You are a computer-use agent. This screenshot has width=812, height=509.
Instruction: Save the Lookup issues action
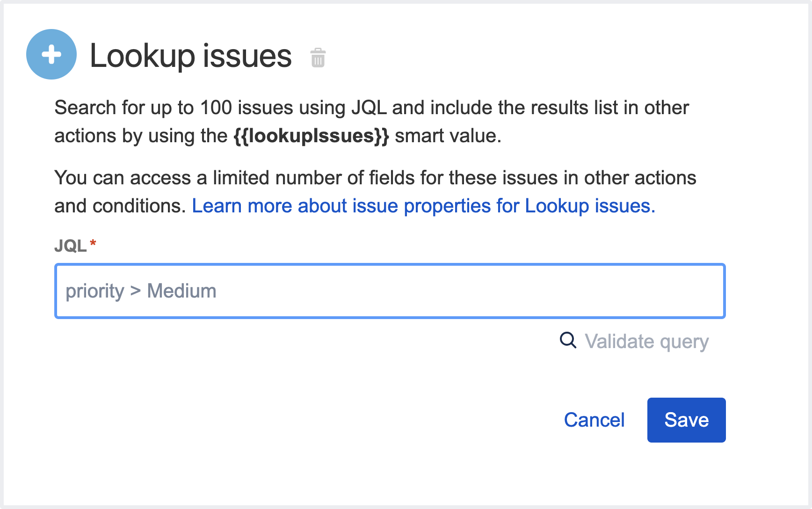[686, 420]
